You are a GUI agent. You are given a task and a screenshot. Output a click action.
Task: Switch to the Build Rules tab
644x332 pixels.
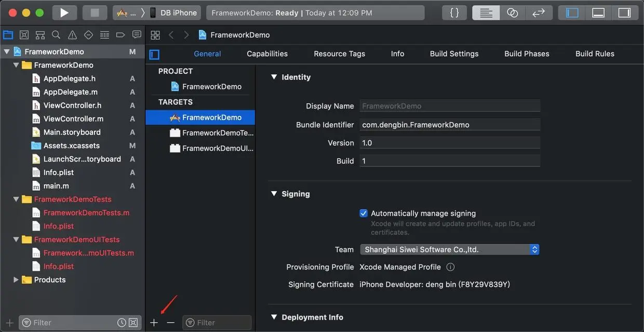pyautogui.click(x=595, y=54)
